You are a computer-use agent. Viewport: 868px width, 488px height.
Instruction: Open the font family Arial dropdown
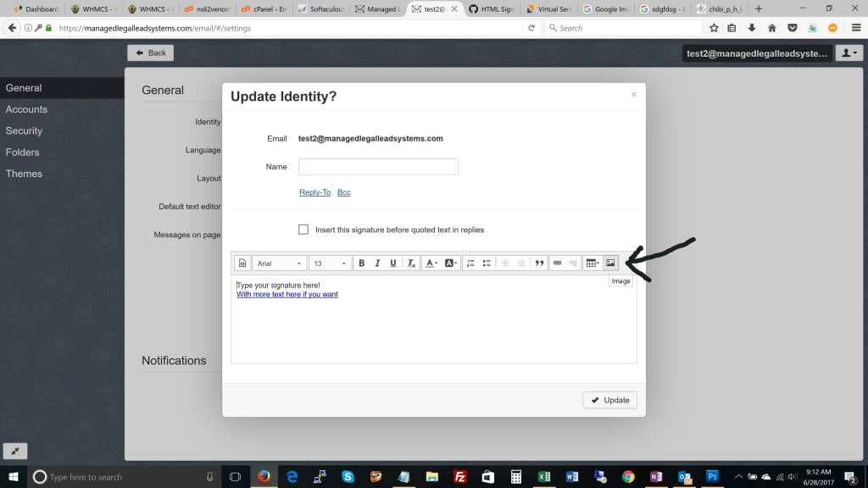click(278, 263)
